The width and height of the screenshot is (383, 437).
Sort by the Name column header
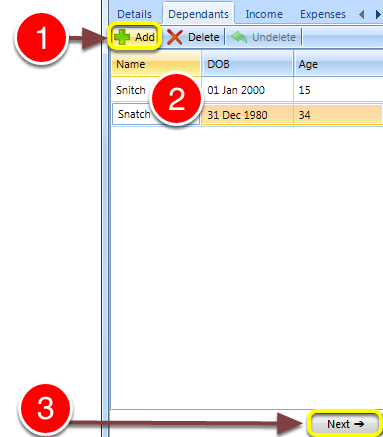(x=156, y=64)
